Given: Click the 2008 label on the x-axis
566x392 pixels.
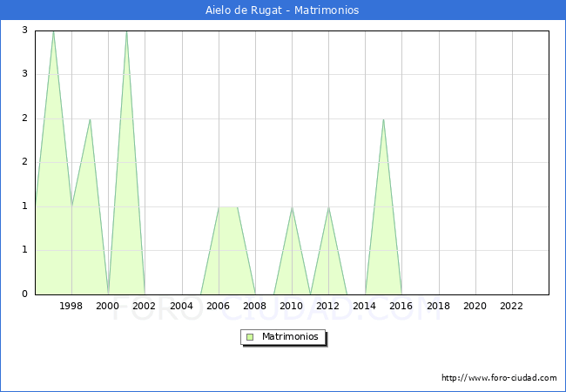Looking at the screenshot, I should (255, 306).
